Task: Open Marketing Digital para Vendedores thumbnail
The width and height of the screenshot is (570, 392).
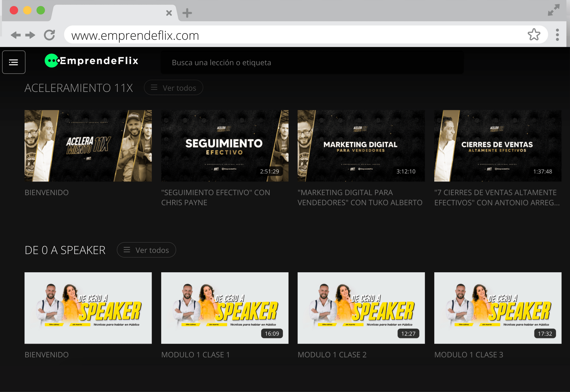Action: tap(361, 146)
